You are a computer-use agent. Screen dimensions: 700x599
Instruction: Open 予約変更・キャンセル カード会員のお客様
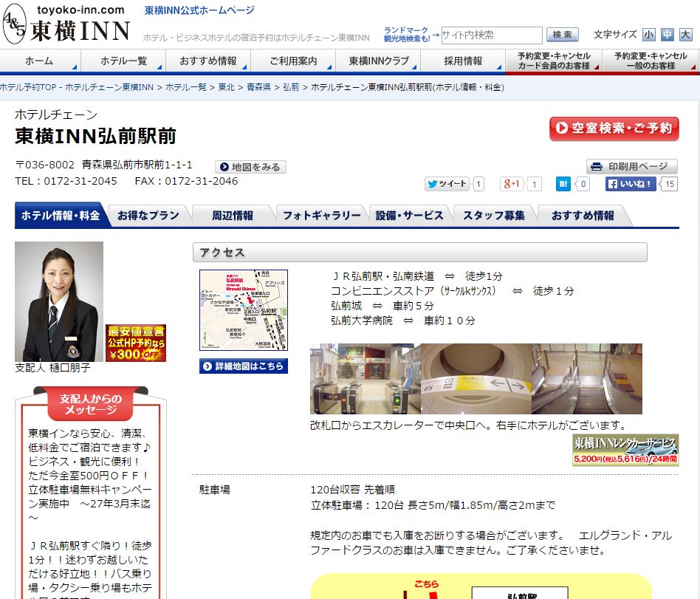point(554,61)
